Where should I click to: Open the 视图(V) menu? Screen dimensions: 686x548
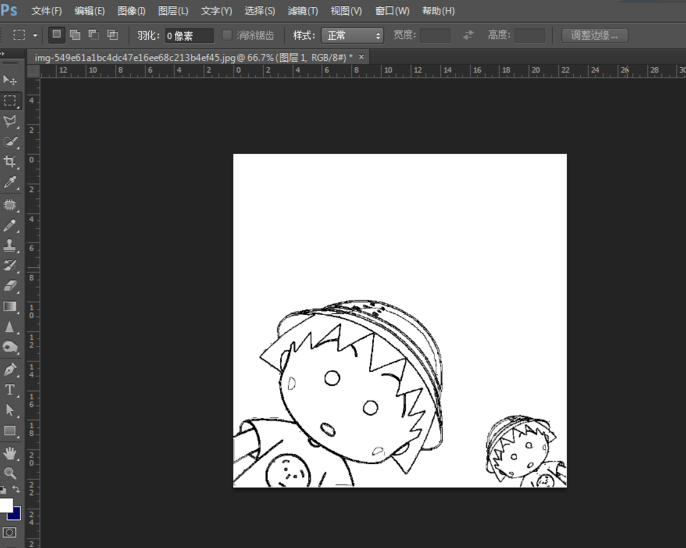click(346, 11)
